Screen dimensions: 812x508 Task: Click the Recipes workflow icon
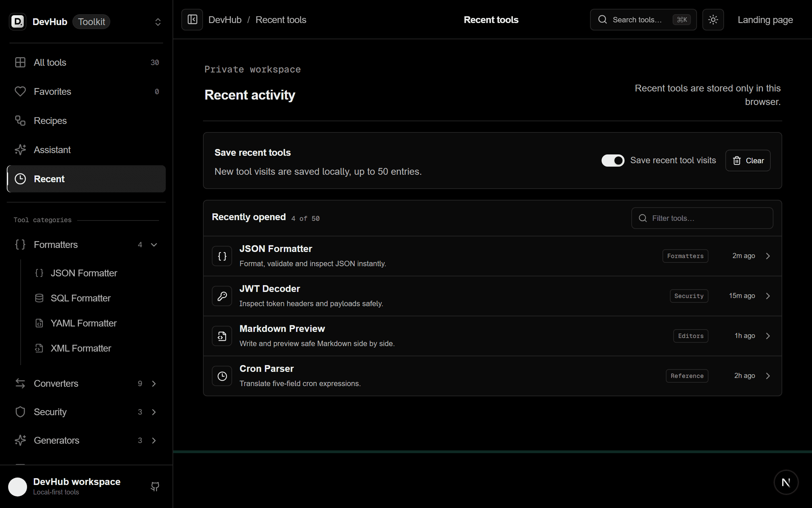[20, 121]
